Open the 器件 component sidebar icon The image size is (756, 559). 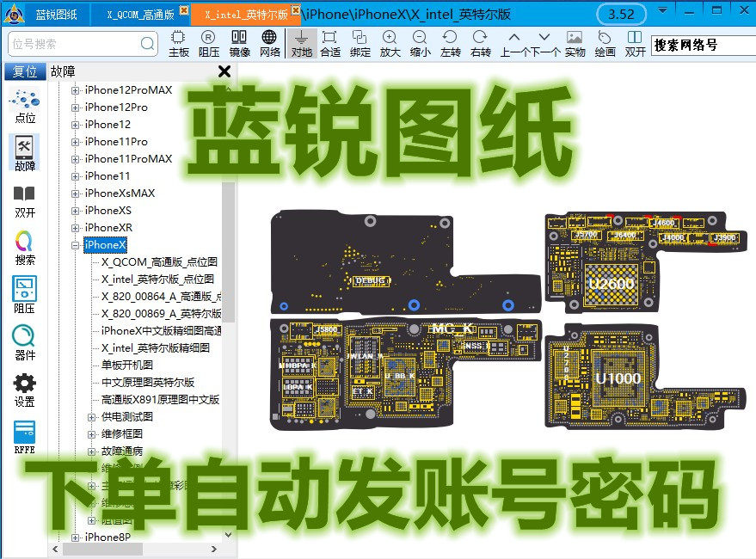[25, 342]
